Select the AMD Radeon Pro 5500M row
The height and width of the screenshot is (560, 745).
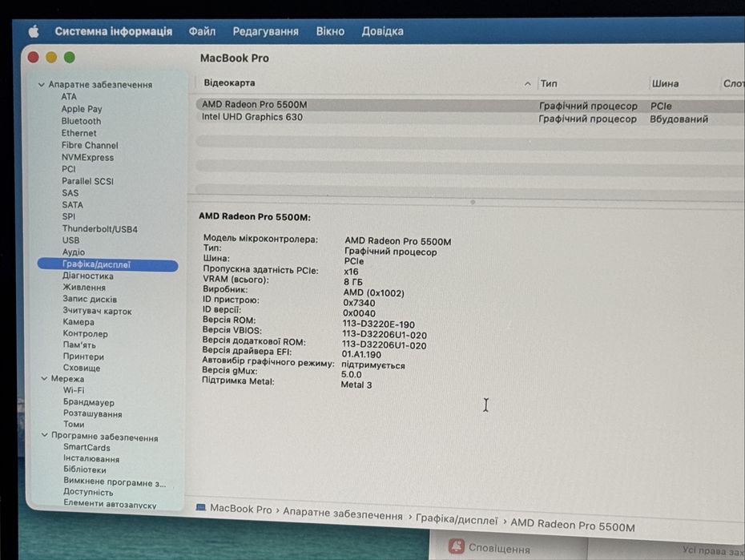[470, 105]
